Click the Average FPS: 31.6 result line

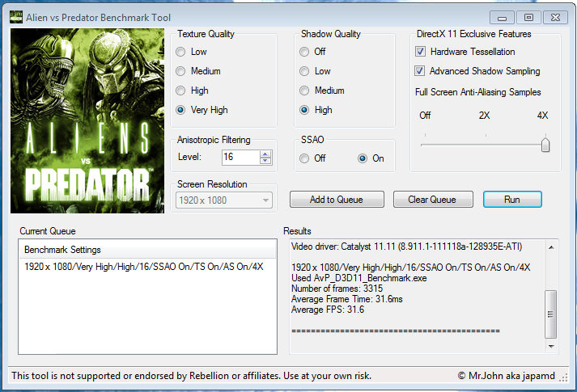coord(328,310)
